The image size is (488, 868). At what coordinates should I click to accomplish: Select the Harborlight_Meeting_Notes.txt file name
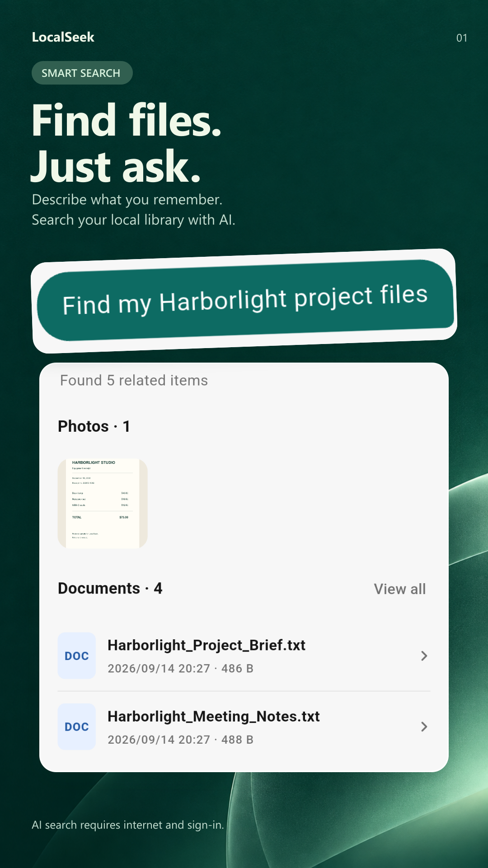[x=214, y=717]
